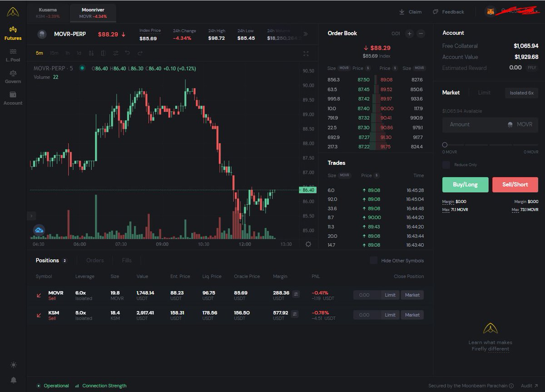Click the Buy/Long button

466,185
